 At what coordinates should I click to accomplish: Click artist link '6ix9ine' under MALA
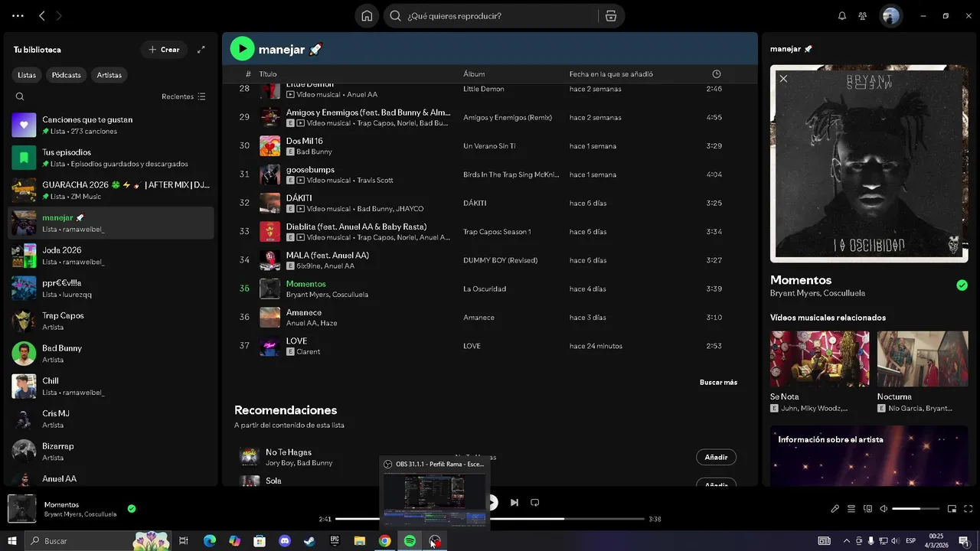tap(308, 266)
